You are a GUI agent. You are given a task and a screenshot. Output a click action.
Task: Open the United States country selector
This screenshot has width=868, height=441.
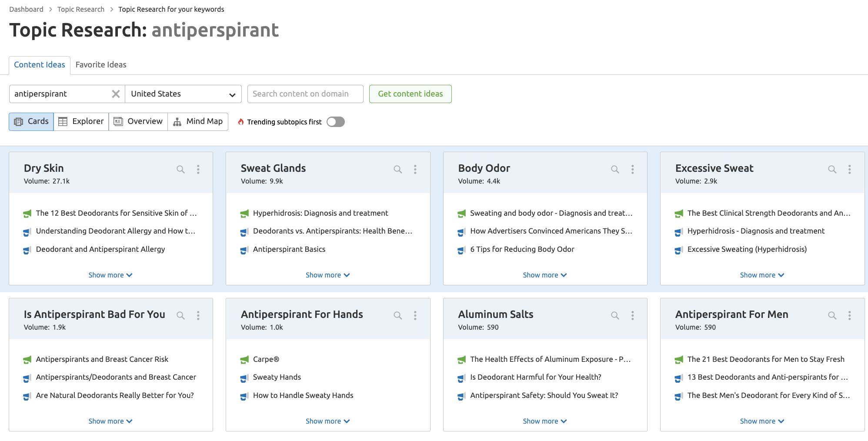click(183, 94)
